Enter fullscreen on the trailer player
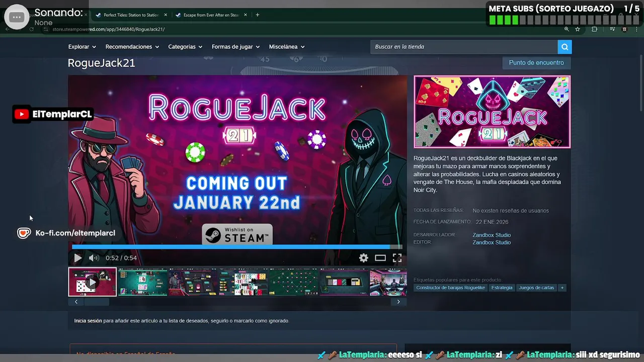 (x=397, y=258)
